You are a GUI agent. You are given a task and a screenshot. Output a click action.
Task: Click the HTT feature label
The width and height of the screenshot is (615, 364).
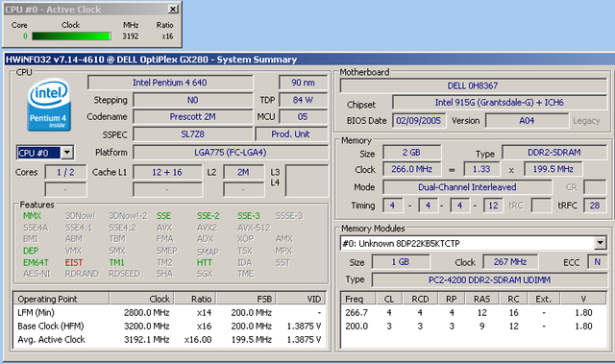(205, 262)
